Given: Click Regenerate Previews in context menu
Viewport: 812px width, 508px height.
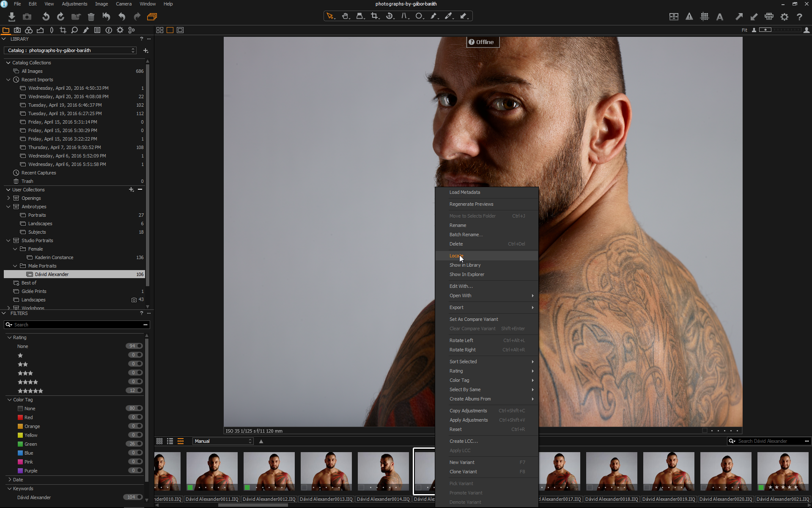Looking at the screenshot, I should [471, 204].
